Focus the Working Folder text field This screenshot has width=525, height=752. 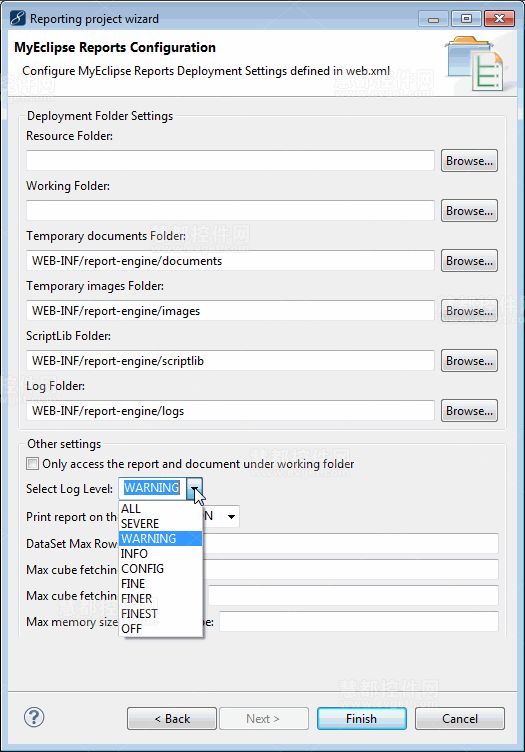tap(230, 211)
